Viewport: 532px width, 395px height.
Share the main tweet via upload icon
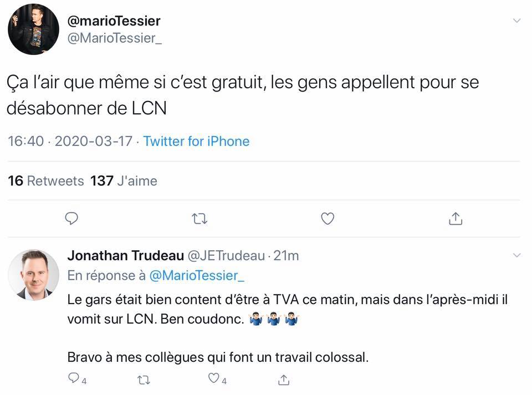456,219
